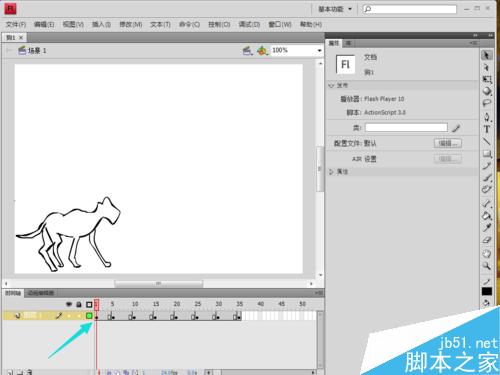The image size is (500, 375).
Task: Select the Pencil tool
Action: pyautogui.click(x=487, y=166)
